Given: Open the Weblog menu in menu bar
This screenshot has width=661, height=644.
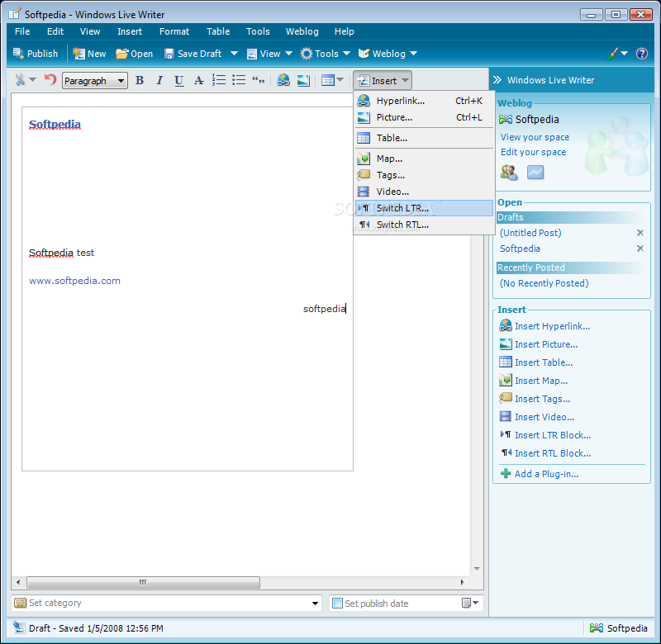Looking at the screenshot, I should click(302, 31).
